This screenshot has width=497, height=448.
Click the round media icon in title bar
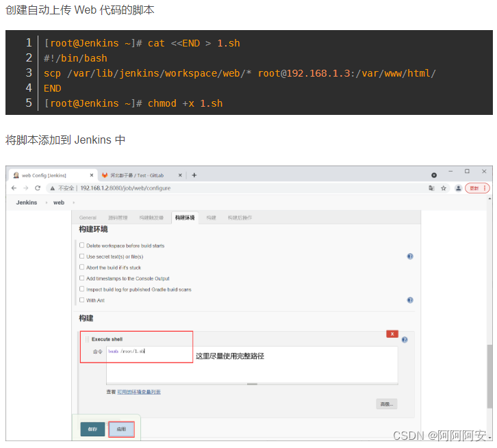click(434, 175)
